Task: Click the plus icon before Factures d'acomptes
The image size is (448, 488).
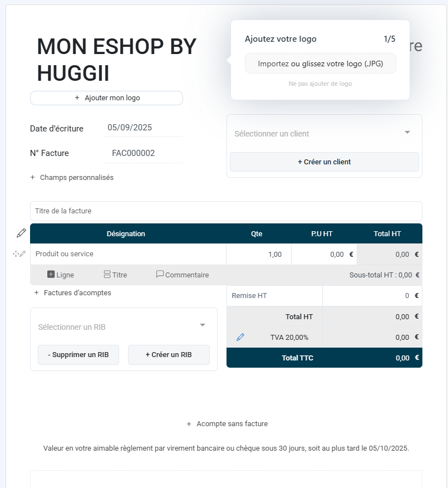Action: (36, 292)
